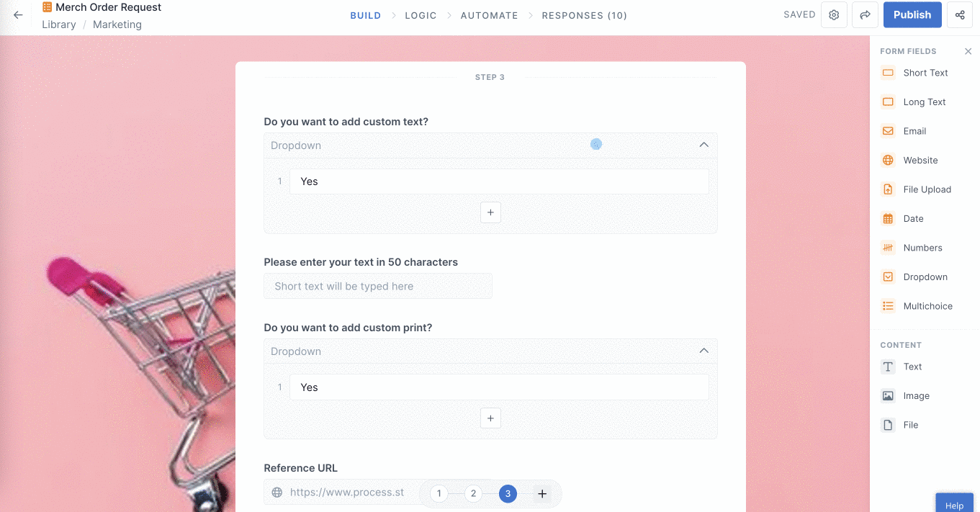Click the share arrow icon beside Publish
The image size is (980, 512).
[865, 15]
